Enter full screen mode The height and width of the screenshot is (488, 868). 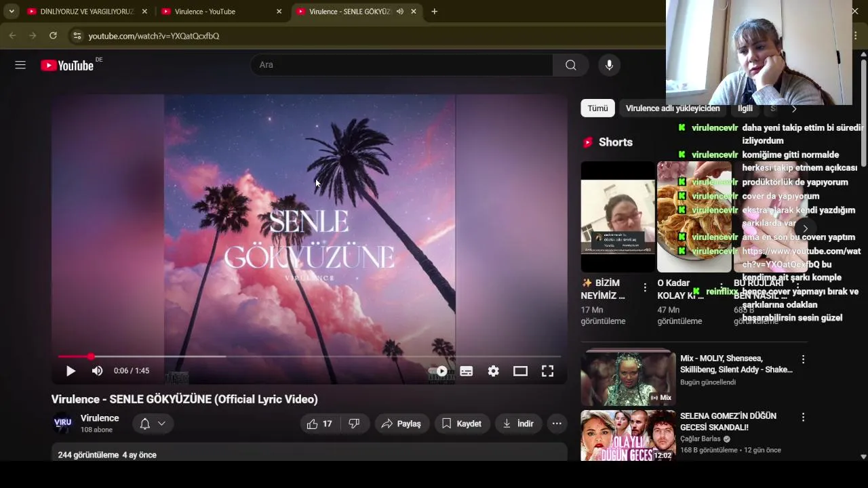click(x=547, y=371)
